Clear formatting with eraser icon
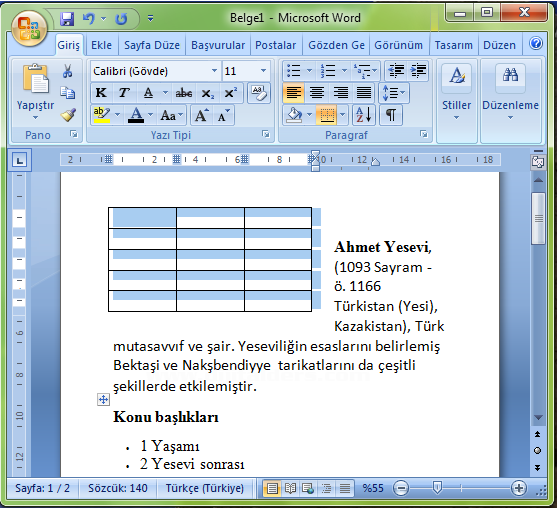This screenshot has width=557, height=508. pos(258,93)
